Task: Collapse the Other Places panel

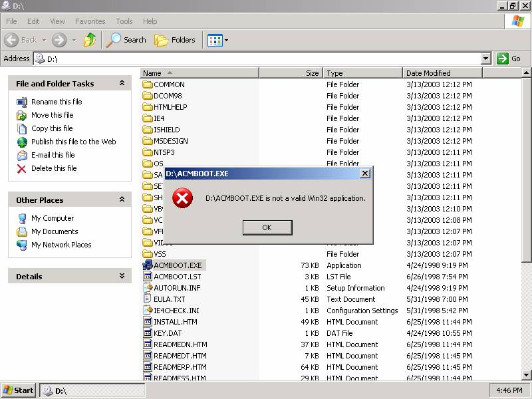Action: point(122,199)
